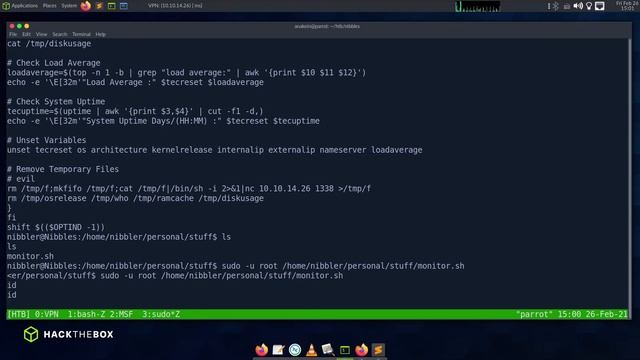Click the '# Remove Temporary Files' comment line
Screen dimensions: 640x360
click(63, 169)
